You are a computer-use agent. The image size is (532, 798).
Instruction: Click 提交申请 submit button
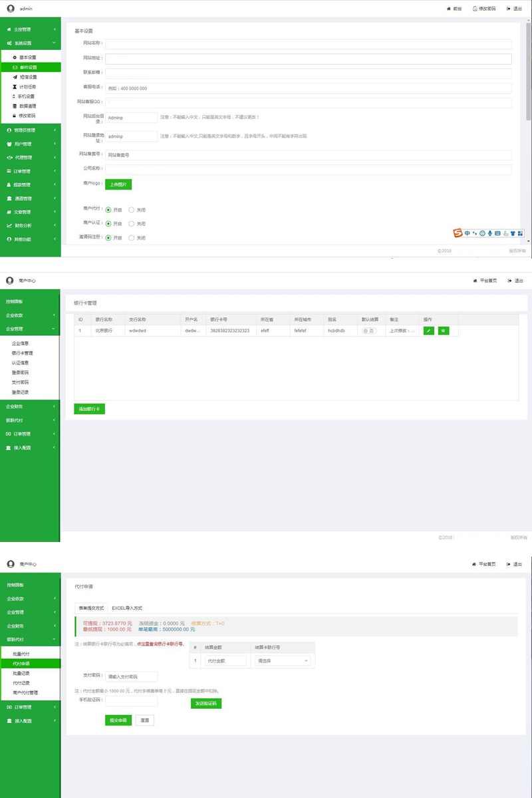pyautogui.click(x=118, y=720)
